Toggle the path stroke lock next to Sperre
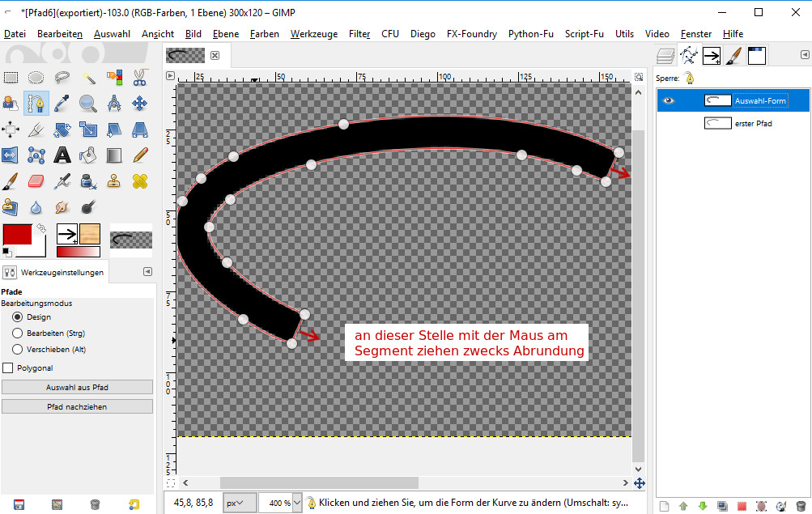812x514 pixels. (x=689, y=79)
